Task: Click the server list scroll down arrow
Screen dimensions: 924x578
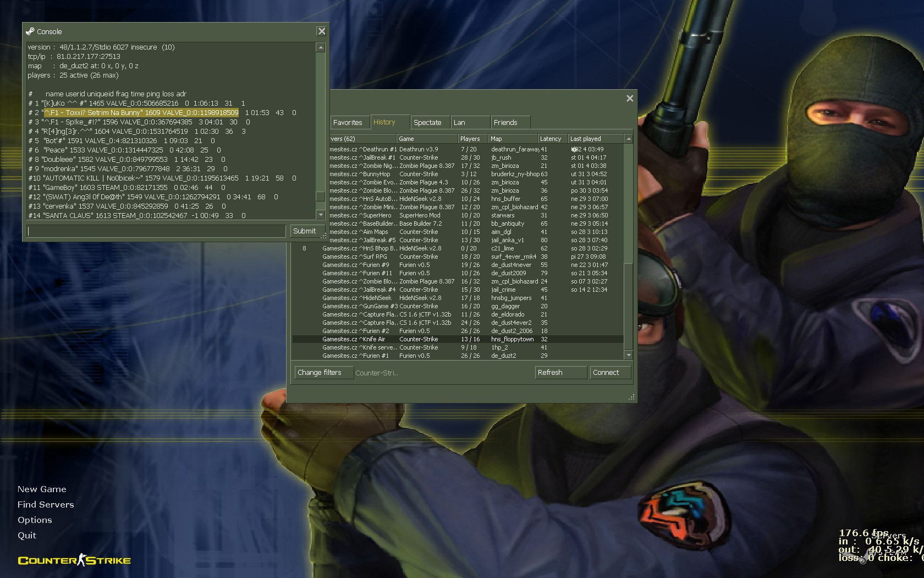Action: click(x=628, y=356)
